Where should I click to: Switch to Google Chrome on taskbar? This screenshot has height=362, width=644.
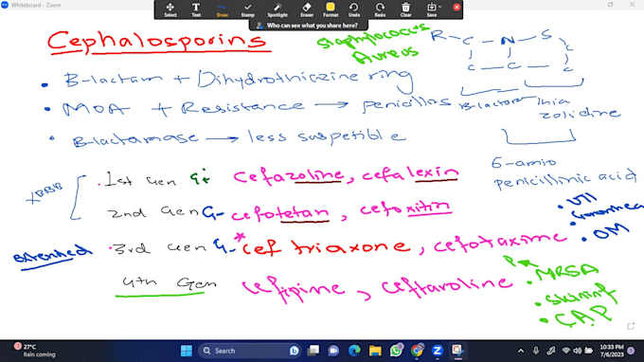click(x=417, y=351)
